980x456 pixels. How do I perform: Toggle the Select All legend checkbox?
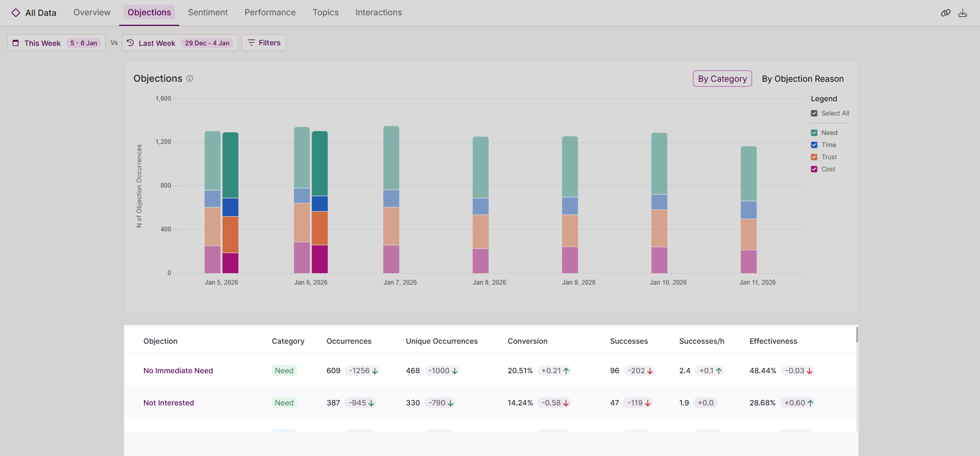[x=814, y=113]
